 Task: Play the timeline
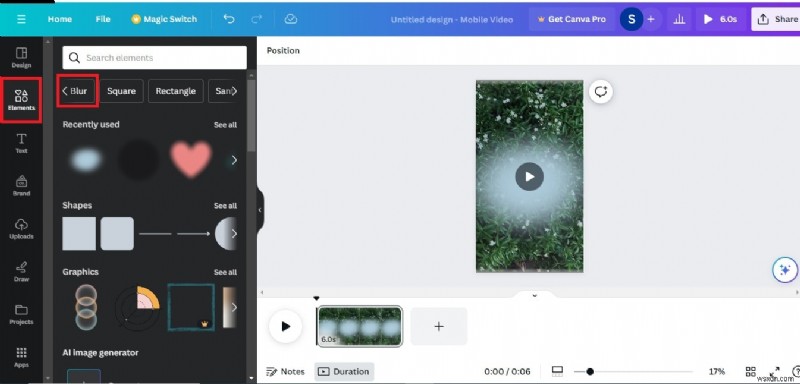(x=285, y=326)
